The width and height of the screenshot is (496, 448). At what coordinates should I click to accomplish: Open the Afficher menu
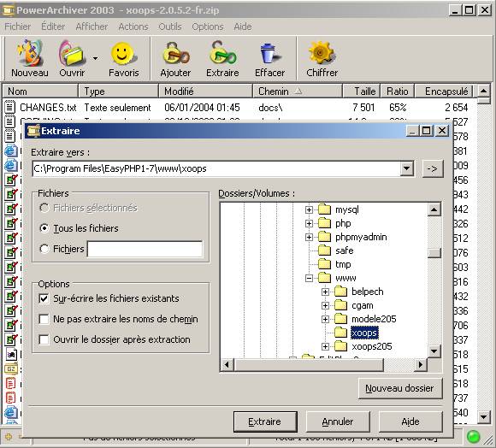point(92,27)
